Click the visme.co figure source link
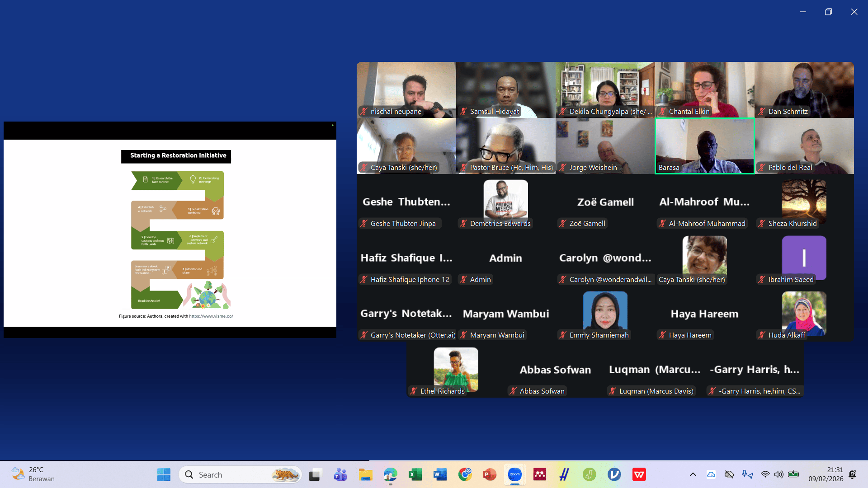 [211, 316]
